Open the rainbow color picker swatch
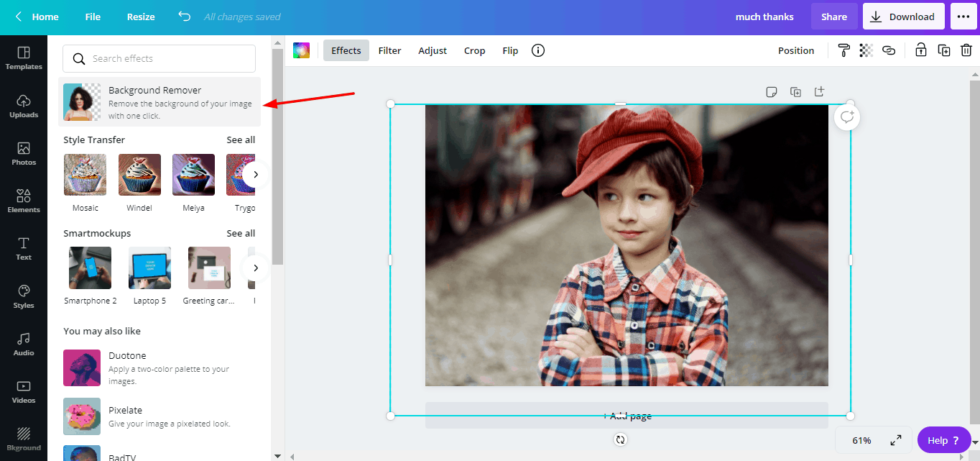Image resolution: width=980 pixels, height=461 pixels. [301, 50]
